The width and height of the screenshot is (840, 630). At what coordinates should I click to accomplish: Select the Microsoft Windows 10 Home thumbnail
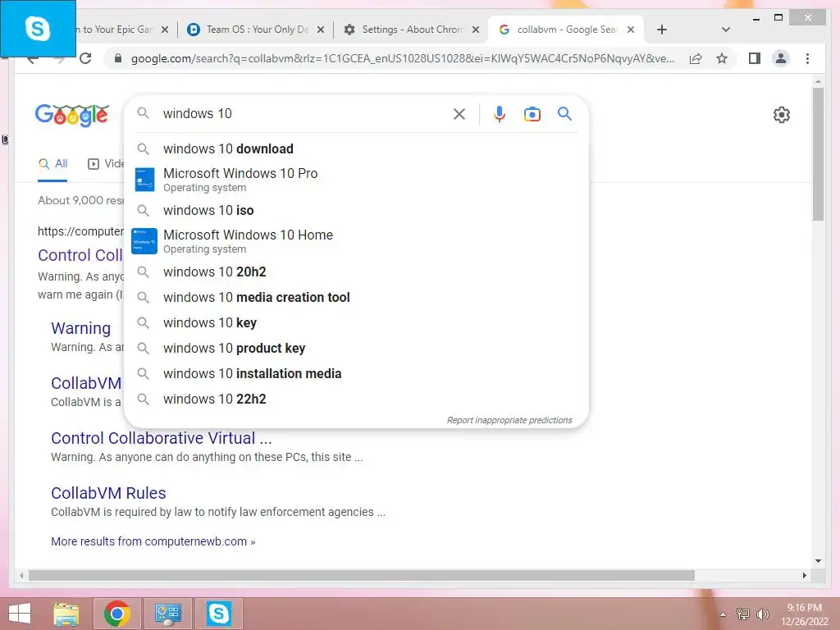pyautogui.click(x=144, y=241)
